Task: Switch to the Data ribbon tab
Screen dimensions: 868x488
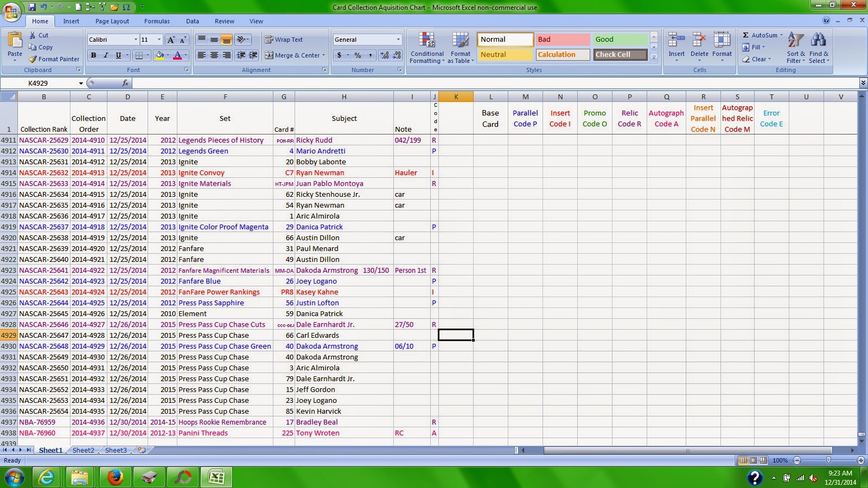Action: (x=193, y=21)
